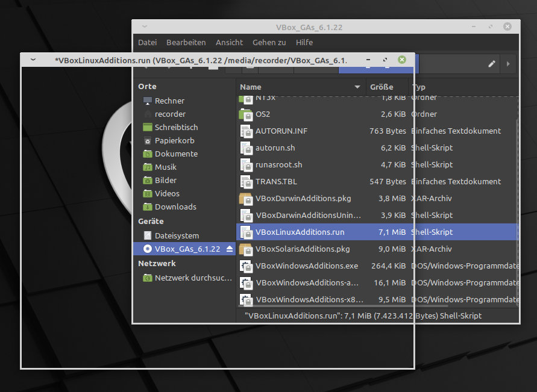Click the XAR-Archiv type of VBoxSolarisAdditions.pkg
Screen dimensions: 537x392
tap(432, 249)
